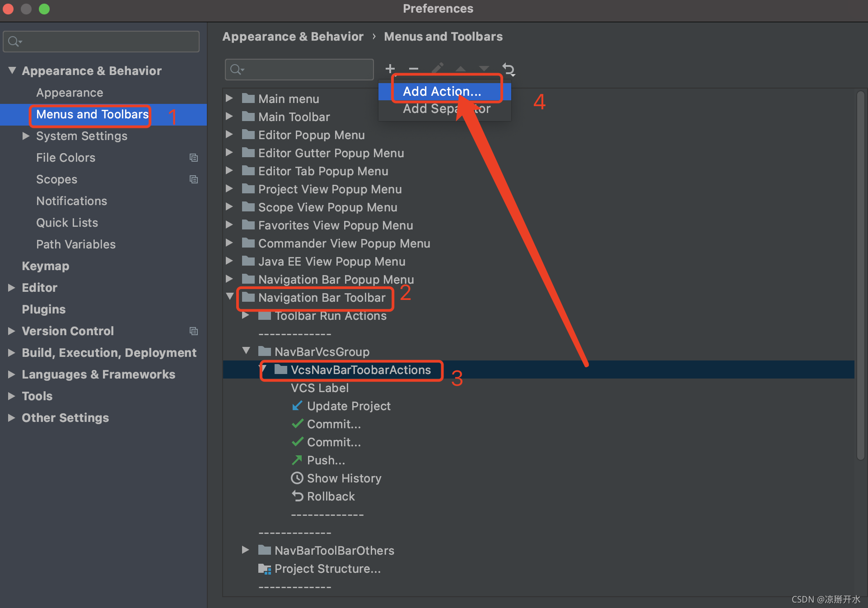The image size is (868, 608).
Task: Select Menus and Toolbars in the sidebar
Action: point(90,115)
